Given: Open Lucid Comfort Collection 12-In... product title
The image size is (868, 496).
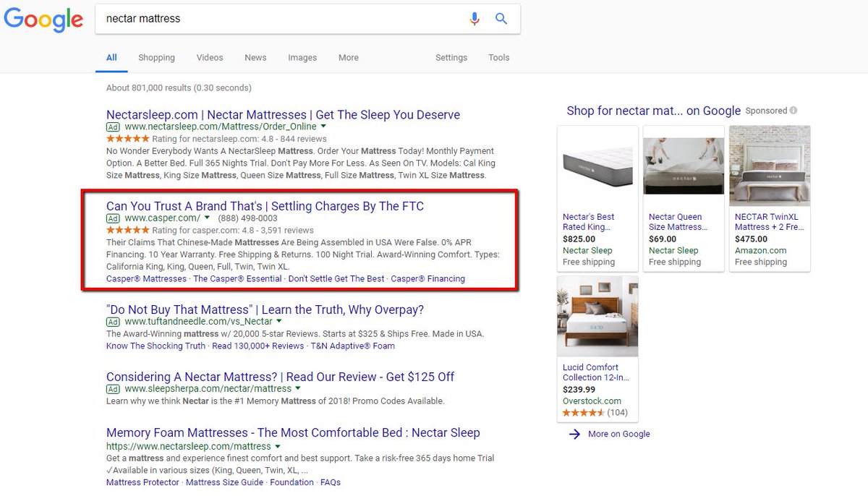Looking at the screenshot, I should point(596,372).
